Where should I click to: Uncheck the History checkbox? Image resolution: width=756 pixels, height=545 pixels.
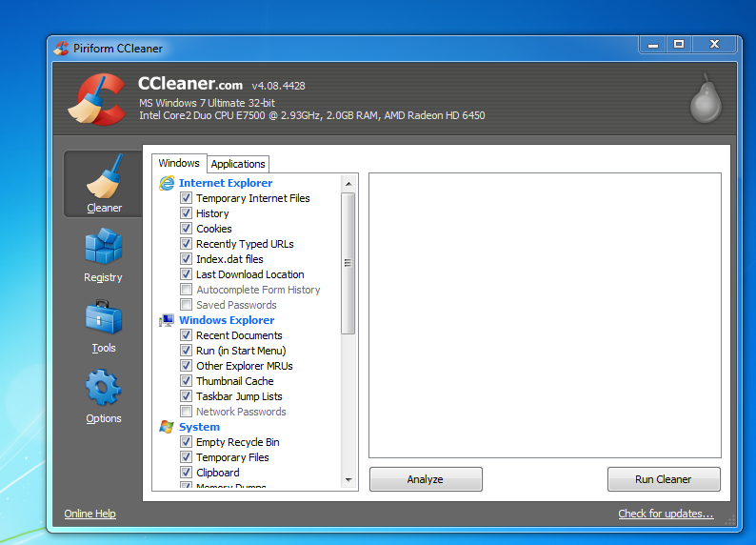(186, 212)
